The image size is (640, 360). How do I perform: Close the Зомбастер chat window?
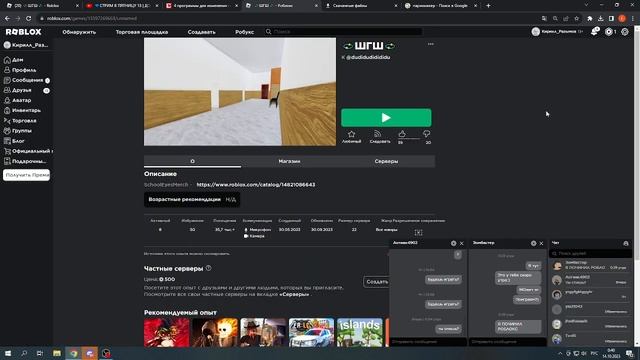click(542, 243)
